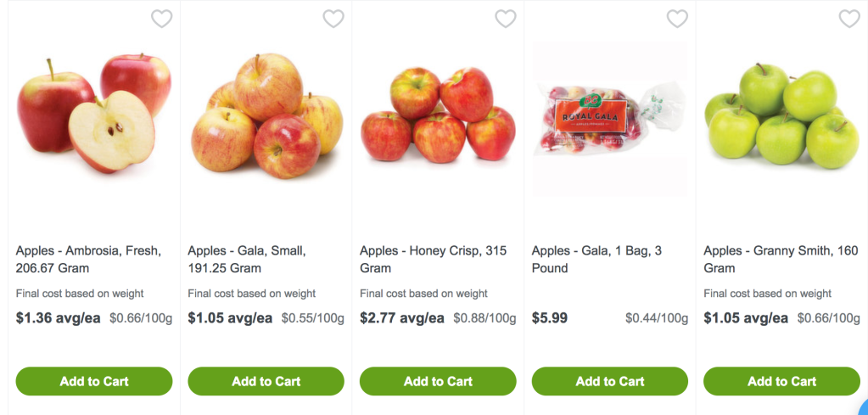
Task: Add Granny Smith apples to cart
Action: pyautogui.click(x=781, y=381)
